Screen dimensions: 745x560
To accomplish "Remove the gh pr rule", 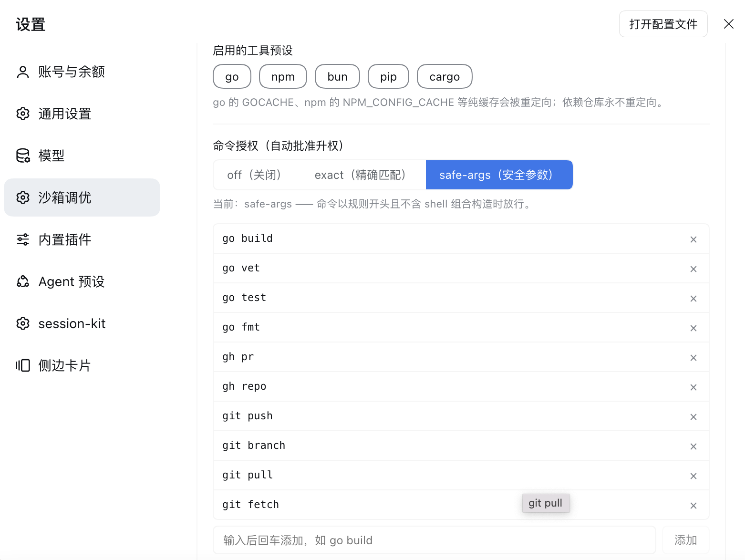I will click(x=693, y=358).
